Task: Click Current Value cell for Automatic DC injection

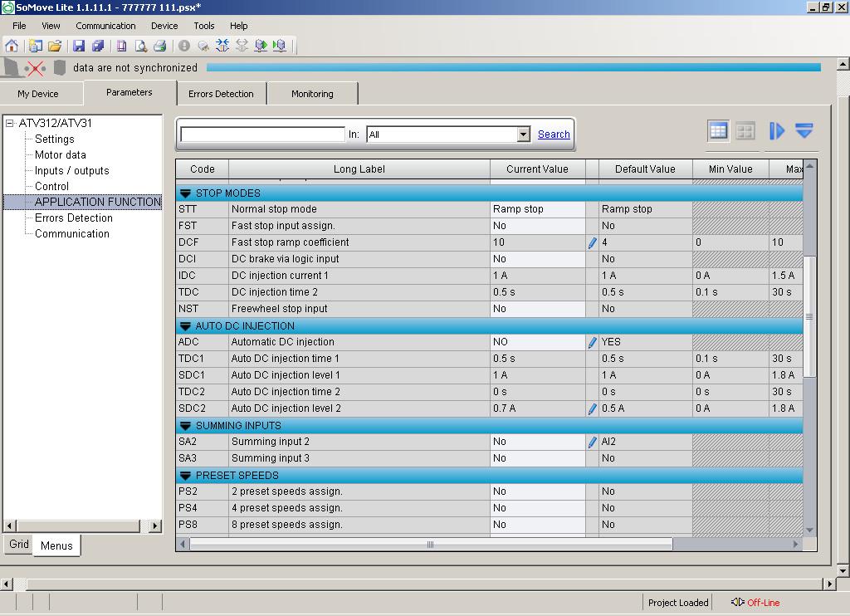Action: (x=537, y=342)
